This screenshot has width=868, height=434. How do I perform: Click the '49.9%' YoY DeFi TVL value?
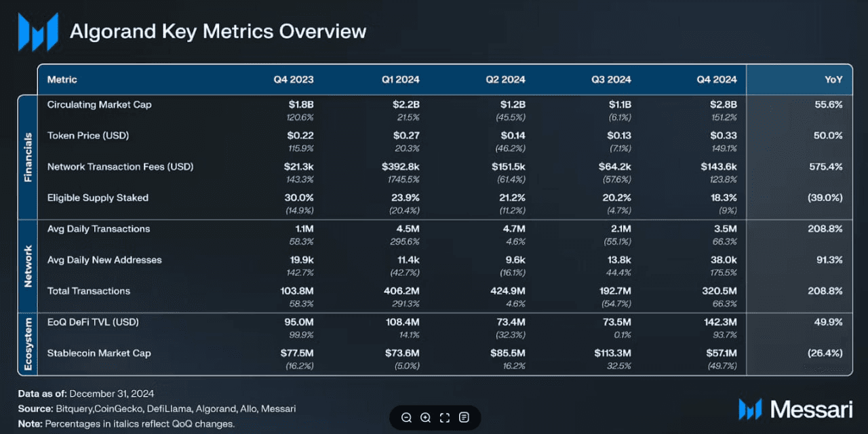[x=829, y=322]
